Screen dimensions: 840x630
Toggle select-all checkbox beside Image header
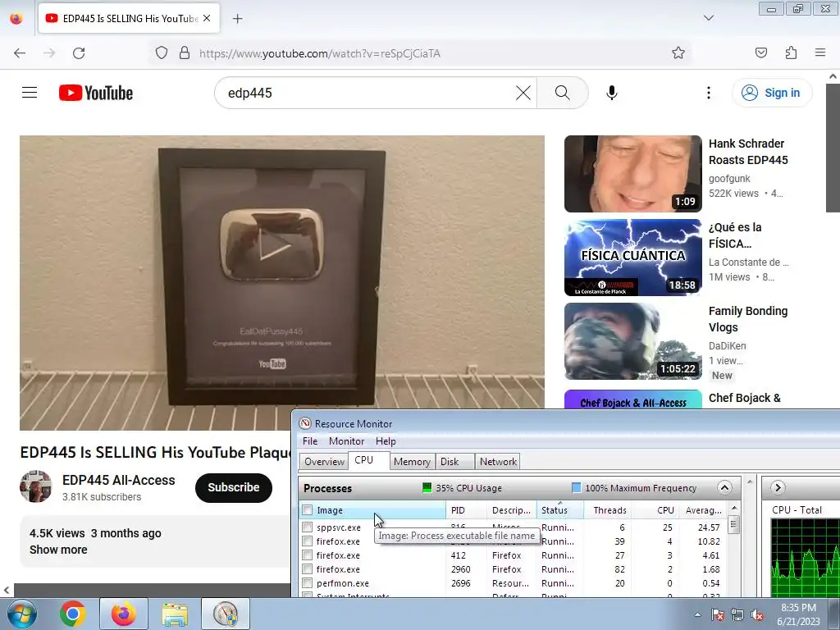(307, 510)
